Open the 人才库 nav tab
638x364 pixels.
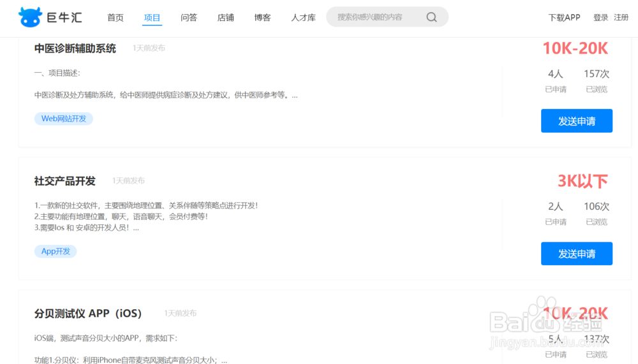point(303,17)
